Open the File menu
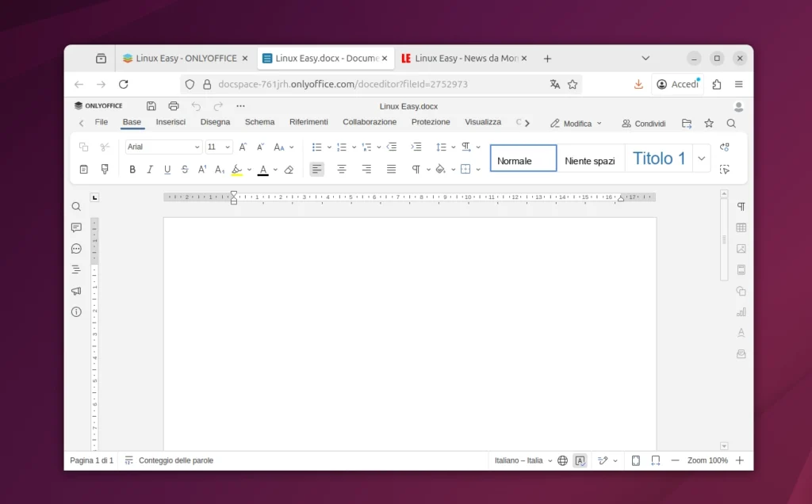The image size is (812, 504). pos(101,122)
